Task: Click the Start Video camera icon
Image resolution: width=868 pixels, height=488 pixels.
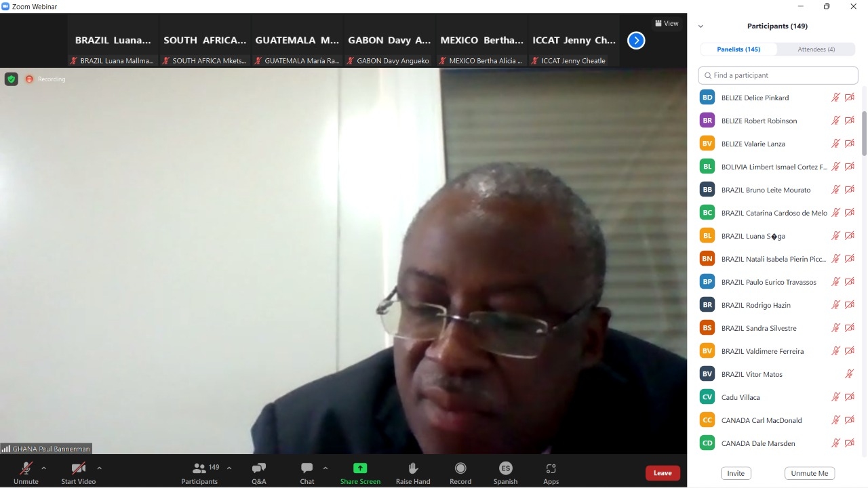Action: point(78,468)
